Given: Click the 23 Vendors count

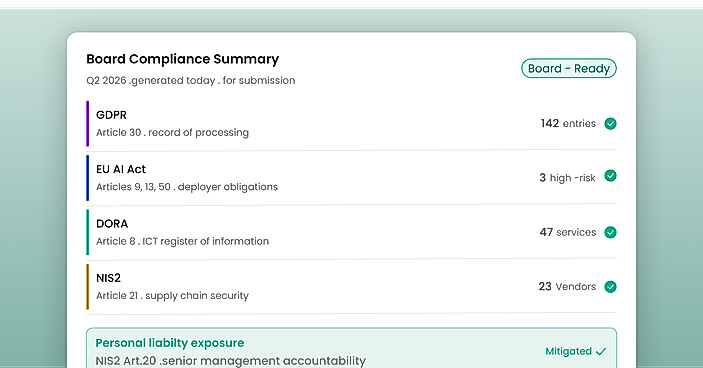Looking at the screenshot, I should point(567,286).
